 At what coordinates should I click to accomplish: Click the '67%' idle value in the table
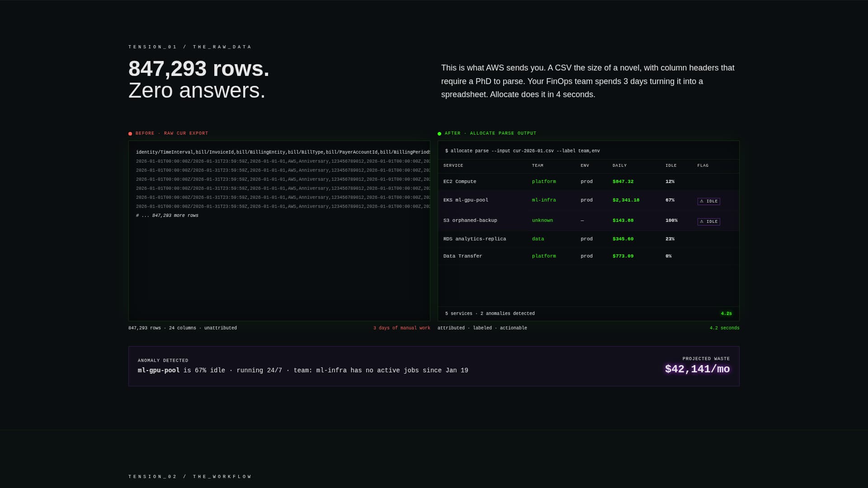click(670, 200)
